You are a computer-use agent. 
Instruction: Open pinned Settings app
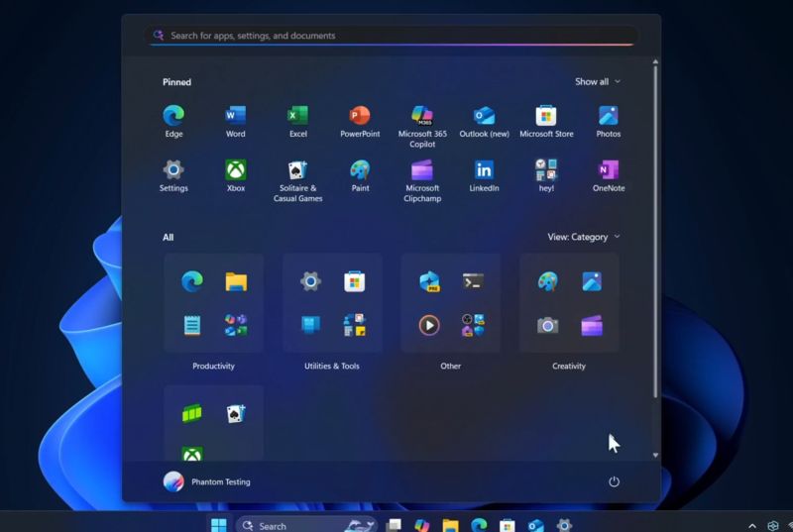click(x=173, y=175)
